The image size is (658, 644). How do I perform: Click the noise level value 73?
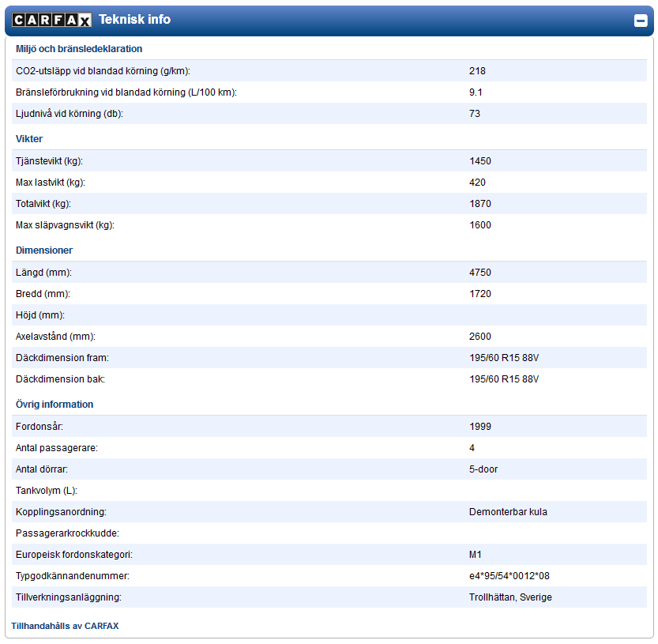pyautogui.click(x=475, y=114)
